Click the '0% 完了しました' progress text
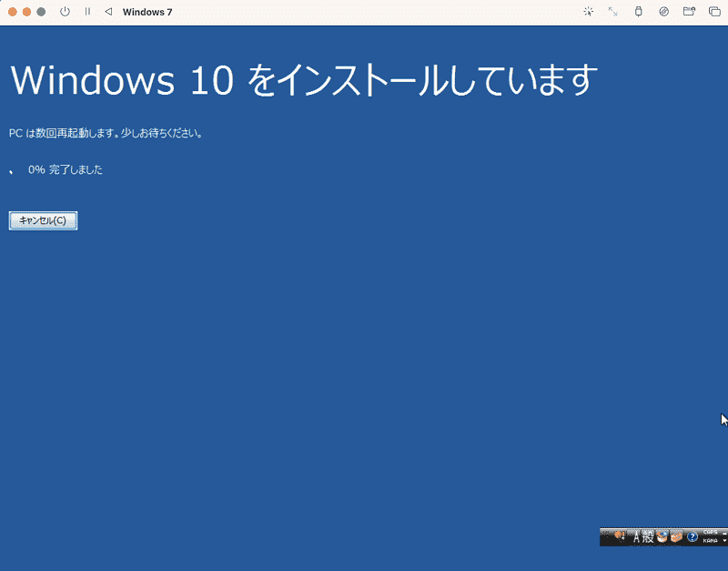 pos(66,169)
